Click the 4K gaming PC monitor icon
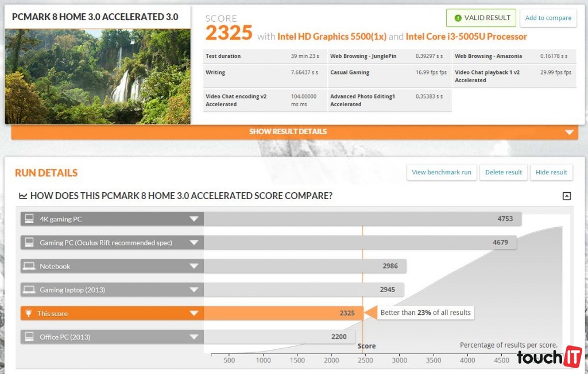 [x=29, y=219]
